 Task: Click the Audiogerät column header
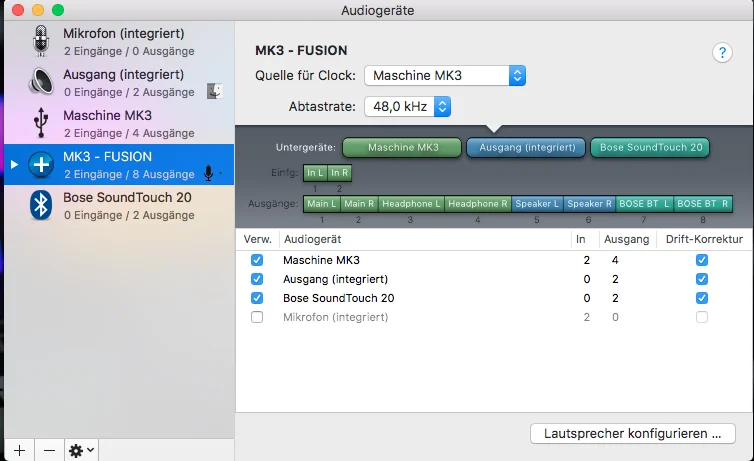click(x=313, y=239)
